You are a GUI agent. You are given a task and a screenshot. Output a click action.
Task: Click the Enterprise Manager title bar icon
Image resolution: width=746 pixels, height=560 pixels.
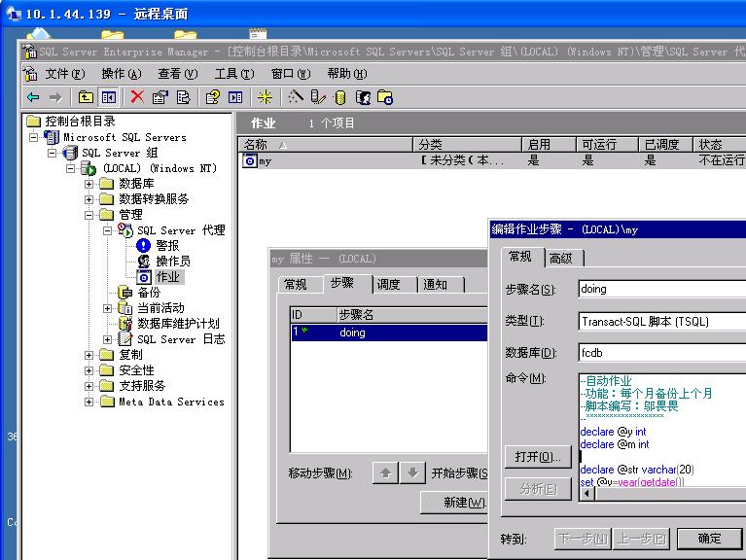coord(30,52)
